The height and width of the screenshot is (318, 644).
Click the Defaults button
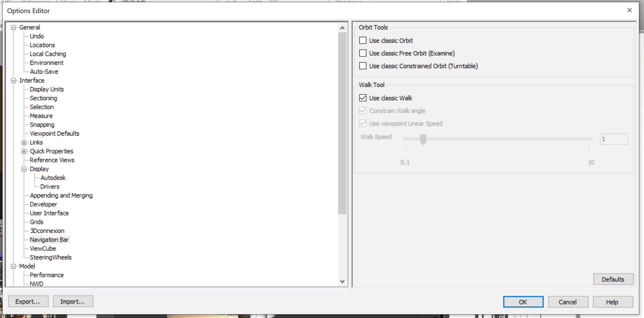pyautogui.click(x=613, y=279)
